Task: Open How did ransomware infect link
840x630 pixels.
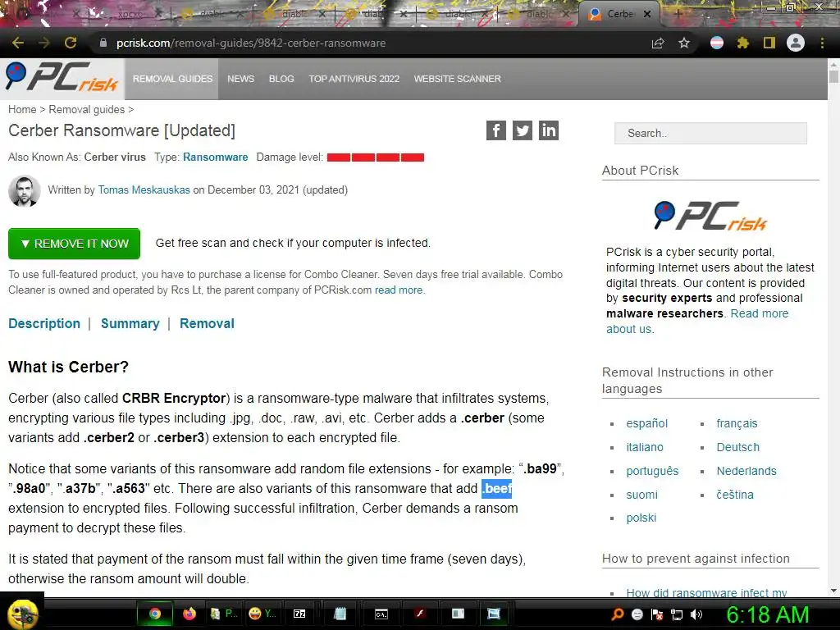Action: (706, 592)
